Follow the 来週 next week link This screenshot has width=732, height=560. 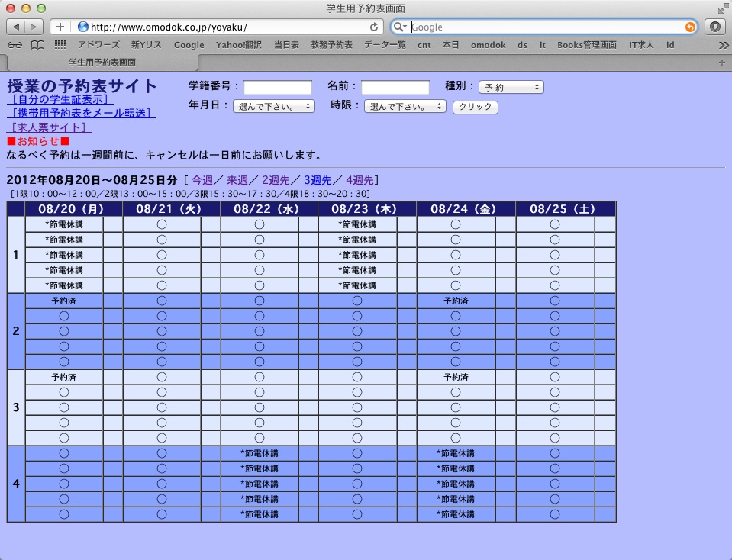tap(237, 181)
